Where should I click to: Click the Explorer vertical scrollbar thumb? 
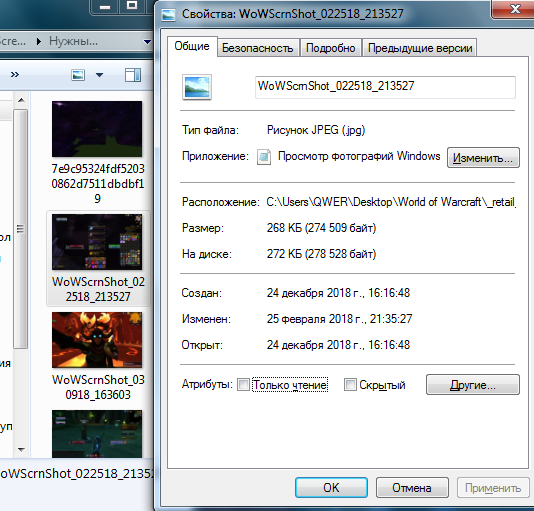point(20,229)
